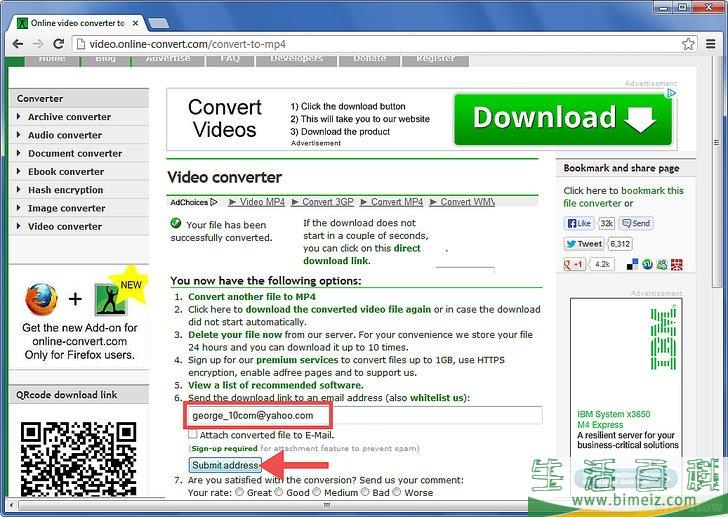
Task: Open the Chrome menu icon
Action: [710, 44]
